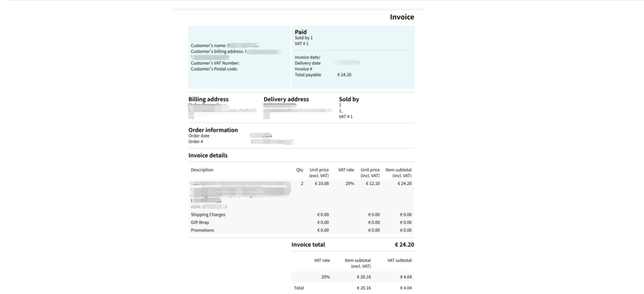Click the Description column header
The height and width of the screenshot is (294, 644).
202,170
